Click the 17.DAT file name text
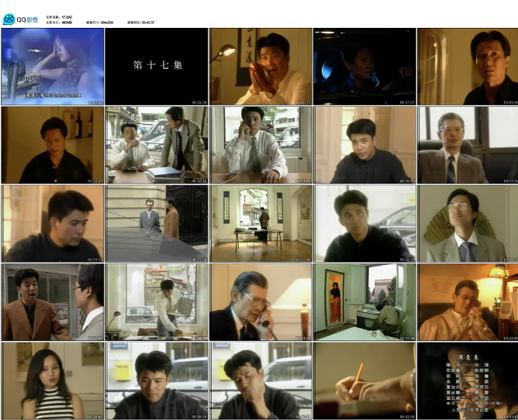Image resolution: width=518 pixels, height=420 pixels. (x=67, y=15)
